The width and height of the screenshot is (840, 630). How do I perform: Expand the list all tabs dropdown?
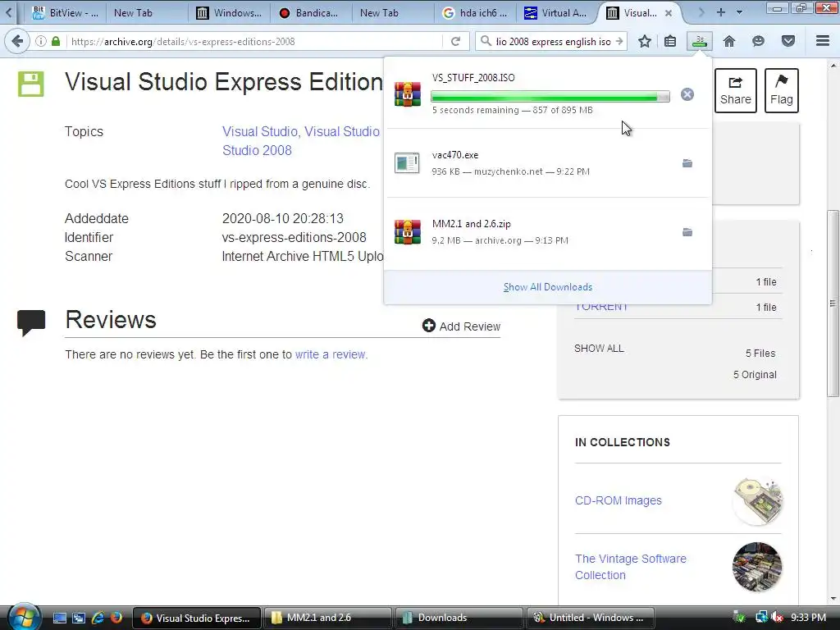(740, 12)
